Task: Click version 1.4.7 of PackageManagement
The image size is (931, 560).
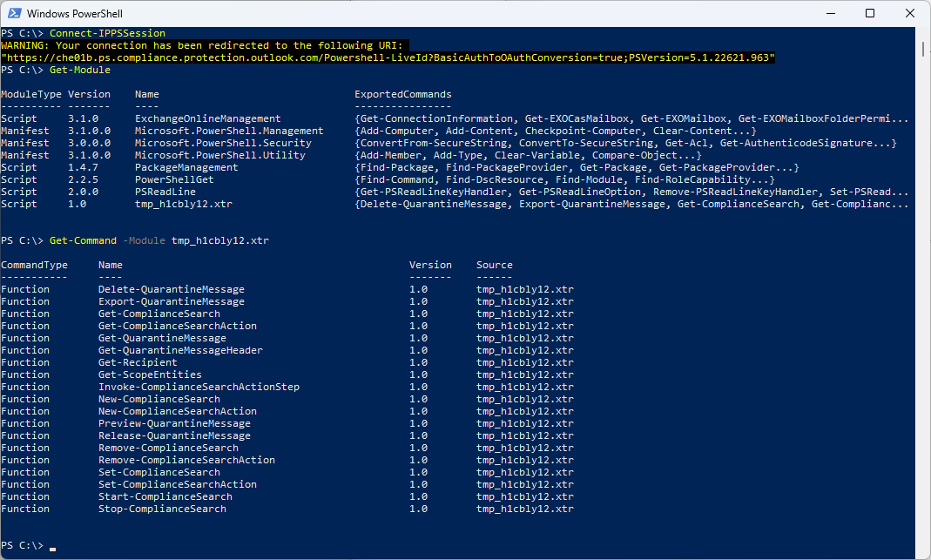Action: [83, 167]
